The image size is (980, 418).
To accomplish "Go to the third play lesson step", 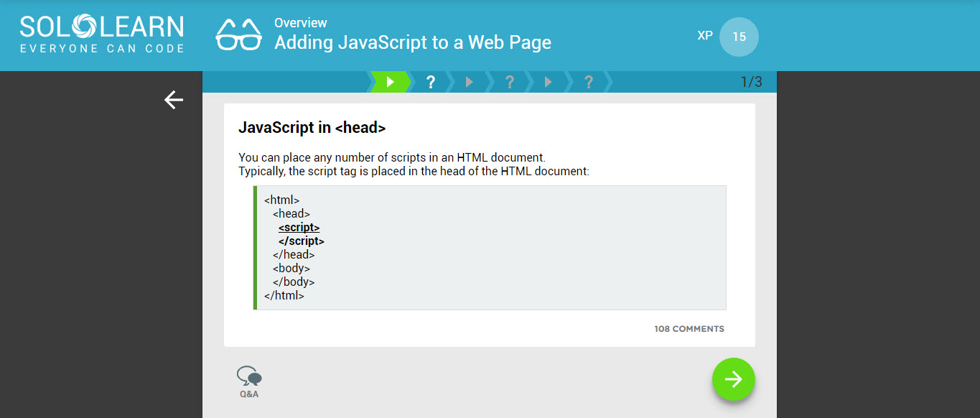I will tap(549, 82).
